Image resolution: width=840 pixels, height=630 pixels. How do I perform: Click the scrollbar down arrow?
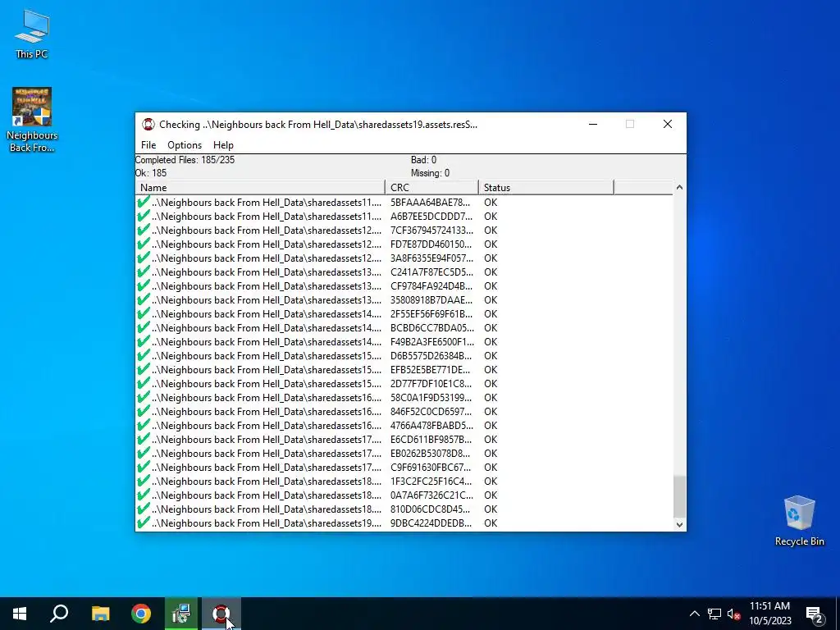coord(679,525)
